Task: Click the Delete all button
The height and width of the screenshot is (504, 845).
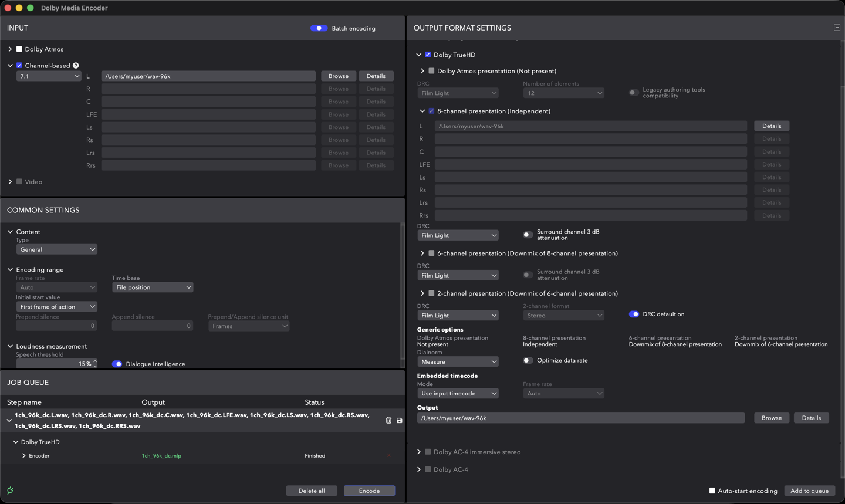Action: (x=312, y=491)
